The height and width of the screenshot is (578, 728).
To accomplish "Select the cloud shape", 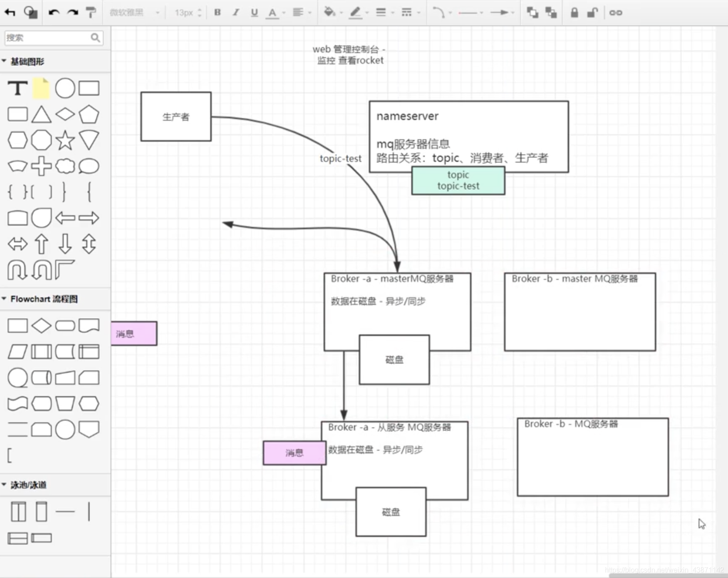I will point(65,166).
